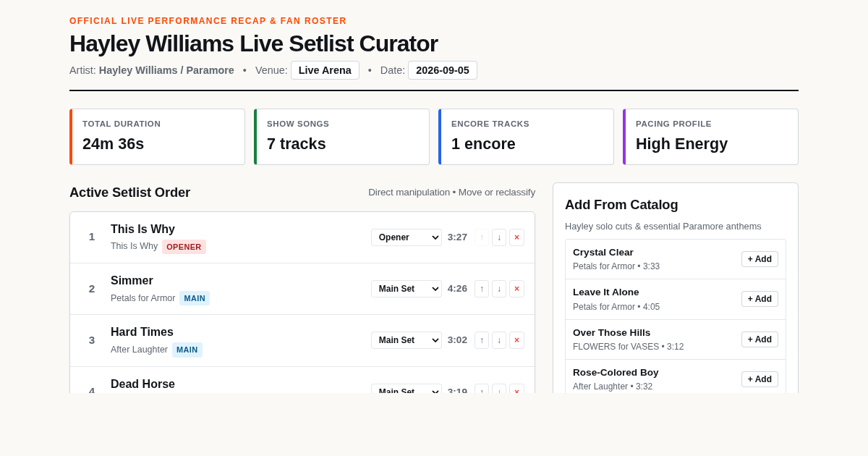Move This Is Why down one position
Image resolution: width=868 pixels, height=456 pixels.
coord(499,237)
